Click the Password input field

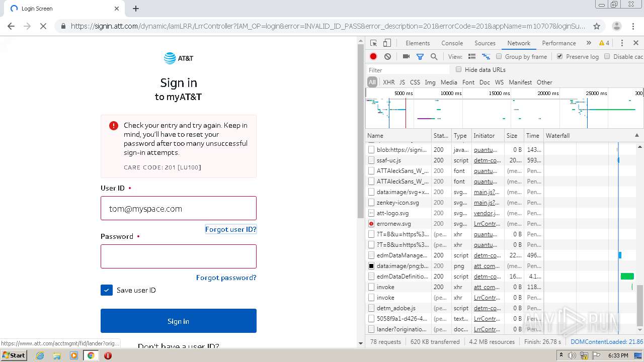pyautogui.click(x=179, y=256)
